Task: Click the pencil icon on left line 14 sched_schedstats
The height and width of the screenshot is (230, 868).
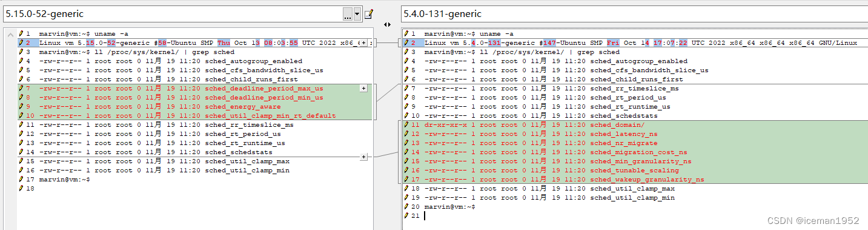Action: [21, 152]
